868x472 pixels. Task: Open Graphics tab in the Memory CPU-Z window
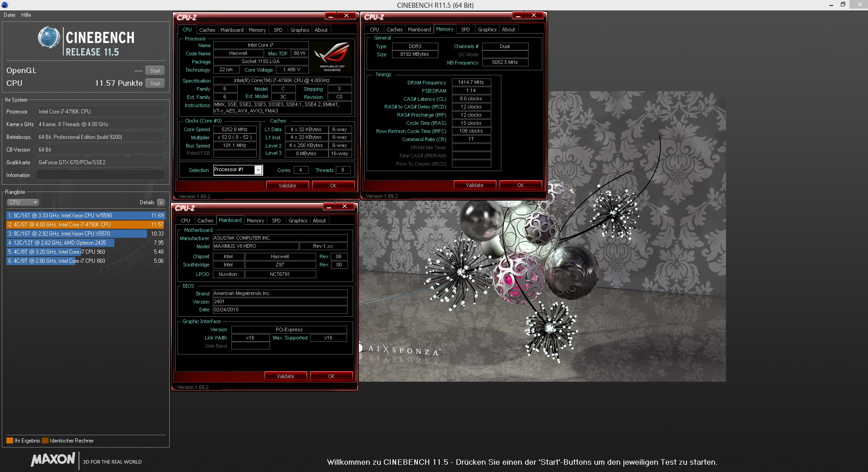click(487, 29)
